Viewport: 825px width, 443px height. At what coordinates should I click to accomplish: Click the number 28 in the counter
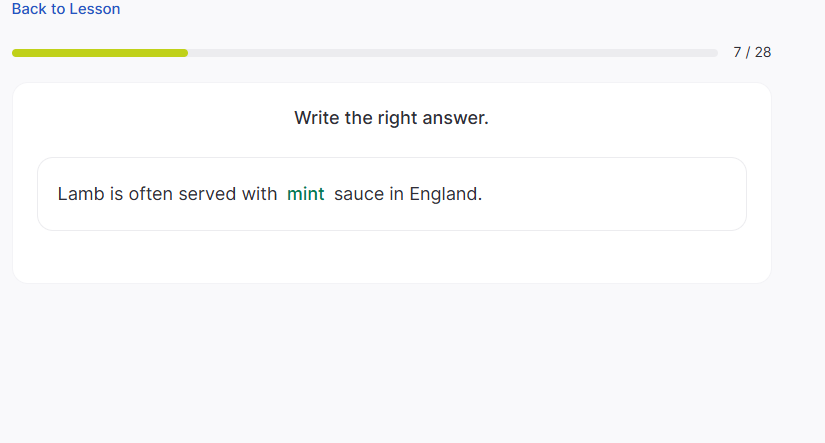point(763,52)
